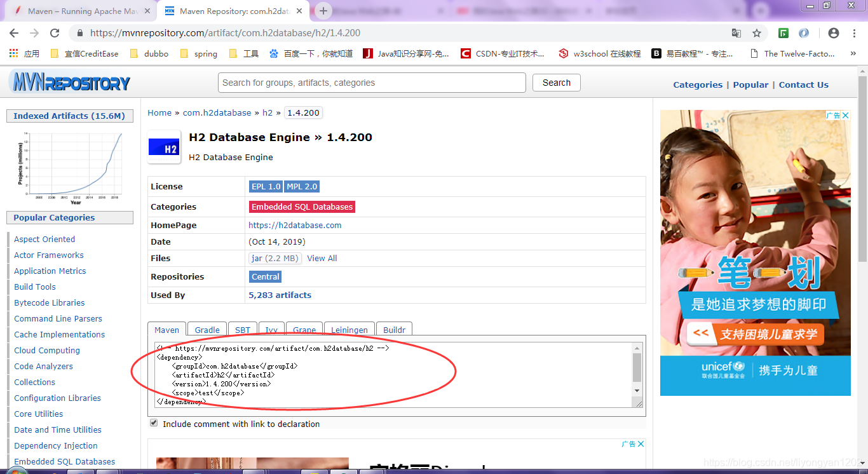Open a new browser tab with plus

click(x=323, y=11)
